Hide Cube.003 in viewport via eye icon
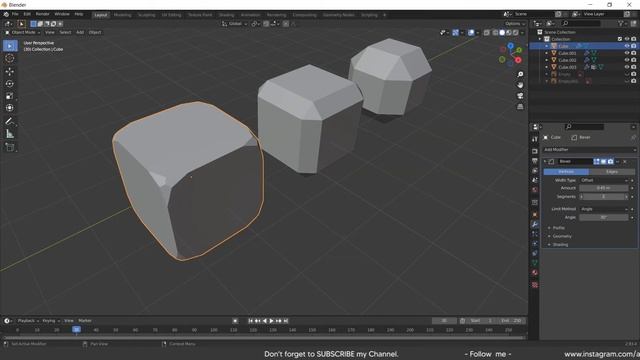This screenshot has width=640, height=360. 627,67
